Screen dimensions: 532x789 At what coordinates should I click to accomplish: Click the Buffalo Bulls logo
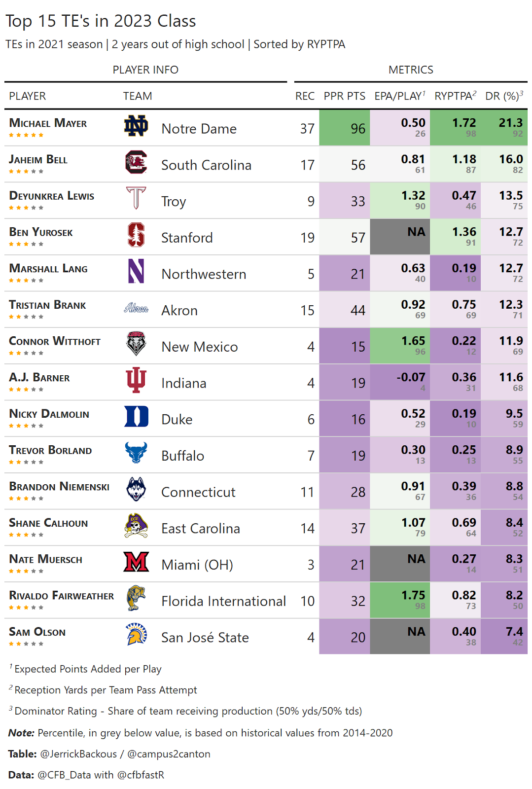pos(136,453)
